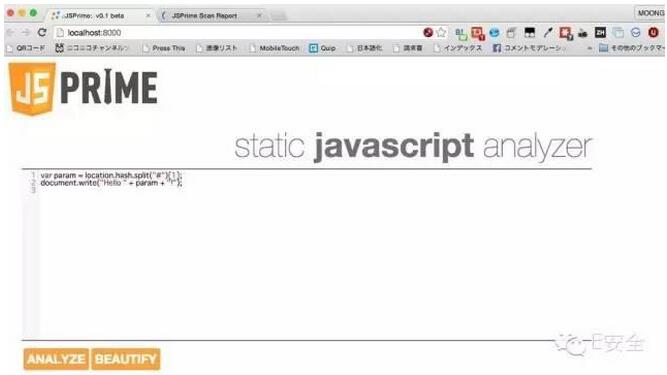Close the JSPrime Scan Report tab
This screenshot has width=667, height=375.
click(x=259, y=15)
